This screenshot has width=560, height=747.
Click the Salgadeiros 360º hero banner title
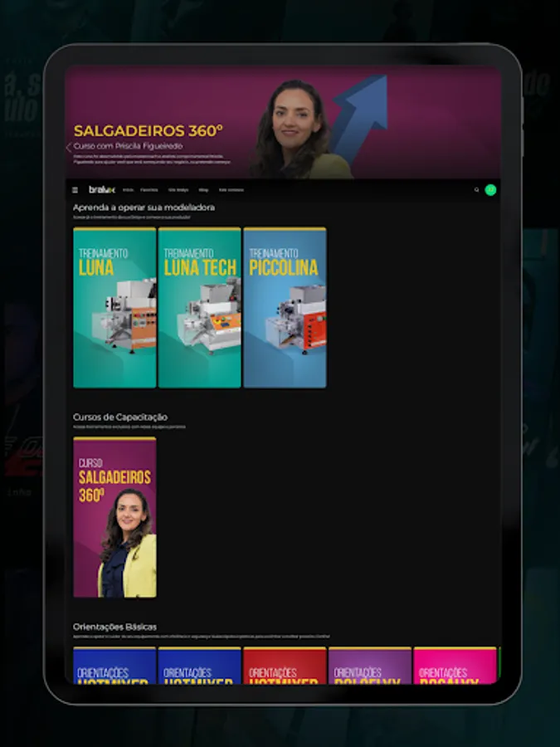(149, 130)
